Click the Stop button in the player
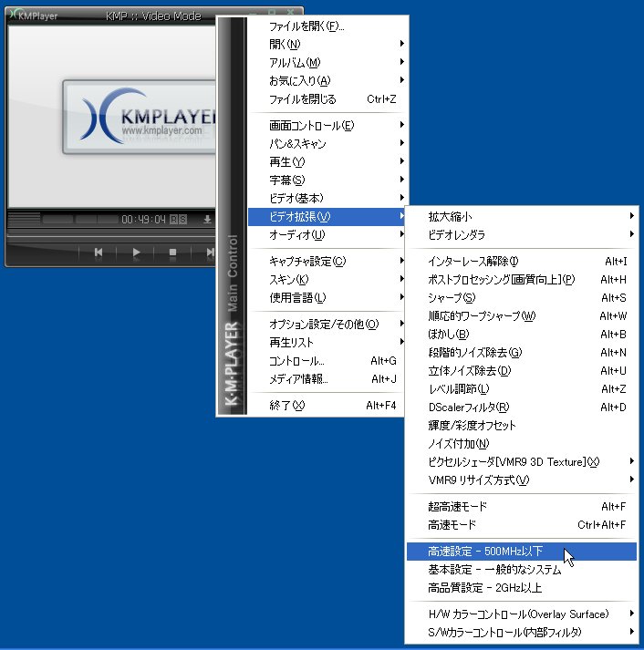This screenshot has height=650, width=644. click(173, 252)
